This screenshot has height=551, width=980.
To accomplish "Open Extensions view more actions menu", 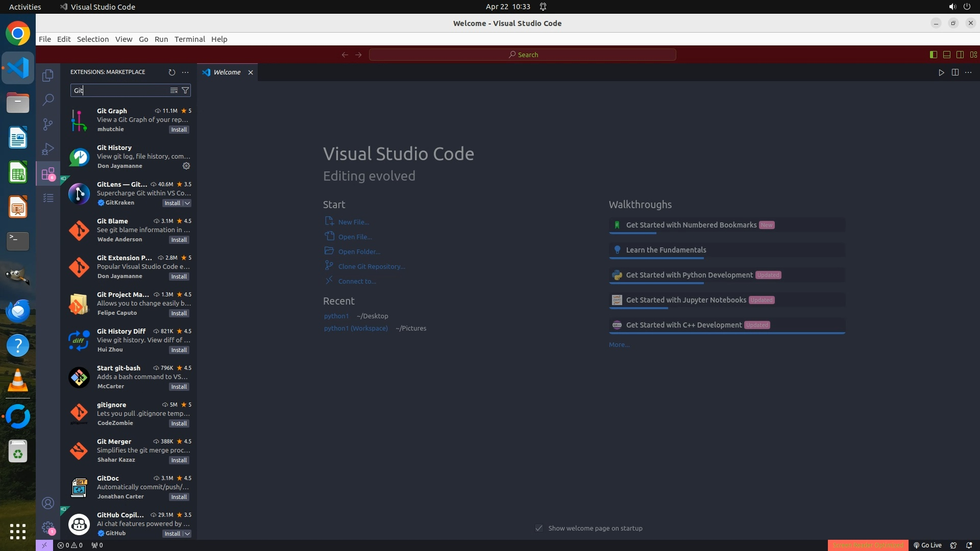I will (185, 72).
